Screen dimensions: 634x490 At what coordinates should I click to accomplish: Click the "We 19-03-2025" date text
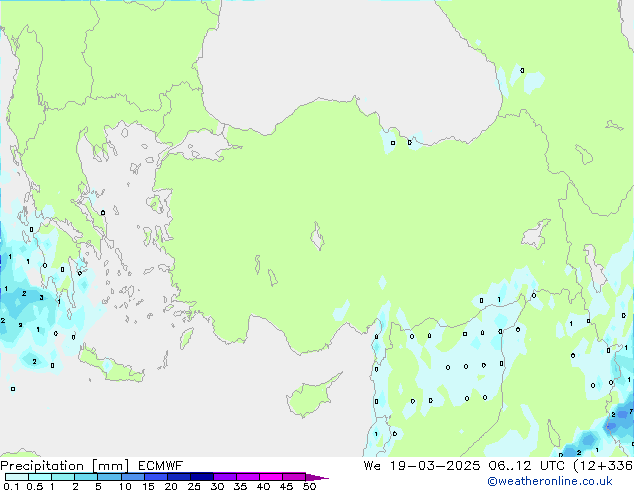[422, 466]
